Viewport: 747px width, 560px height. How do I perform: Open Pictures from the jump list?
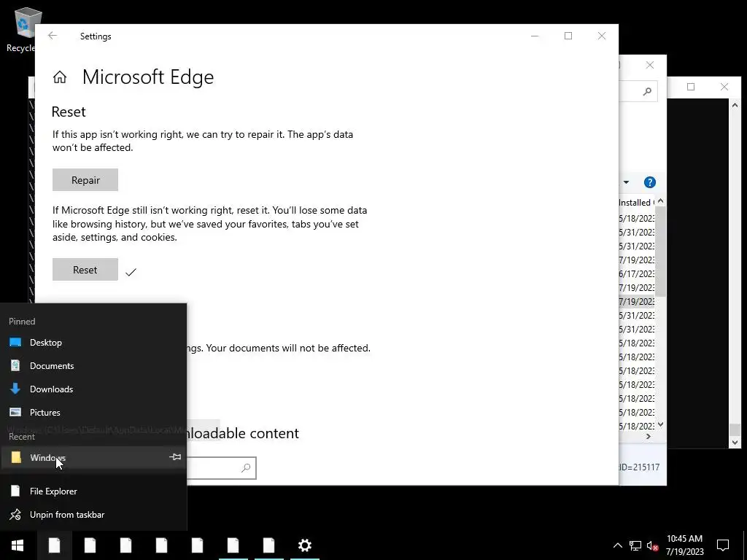(x=93, y=413)
